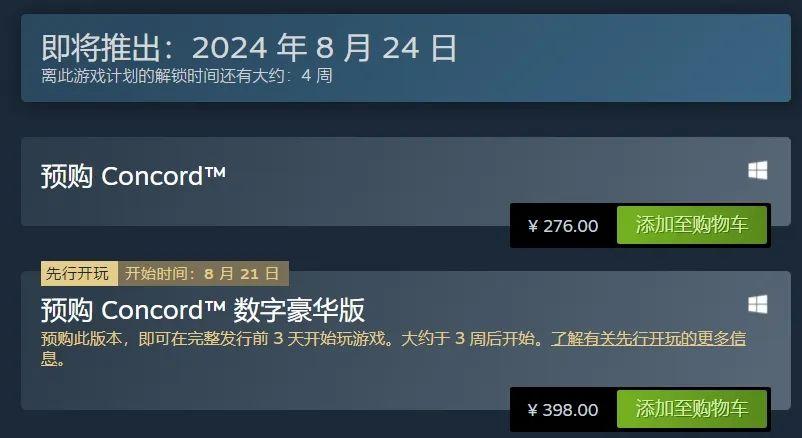
Task: Click the 数字豪华版 words in deluxe title
Action: click(x=299, y=310)
